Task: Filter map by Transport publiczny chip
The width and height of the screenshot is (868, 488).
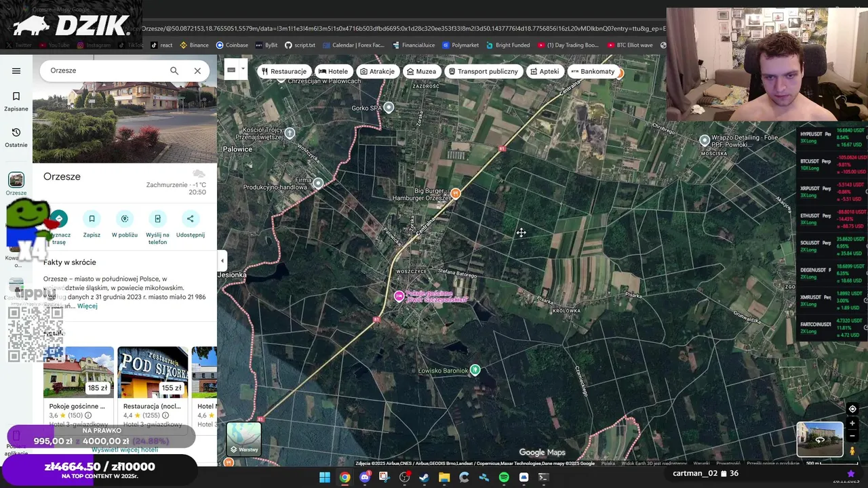Action: click(484, 71)
